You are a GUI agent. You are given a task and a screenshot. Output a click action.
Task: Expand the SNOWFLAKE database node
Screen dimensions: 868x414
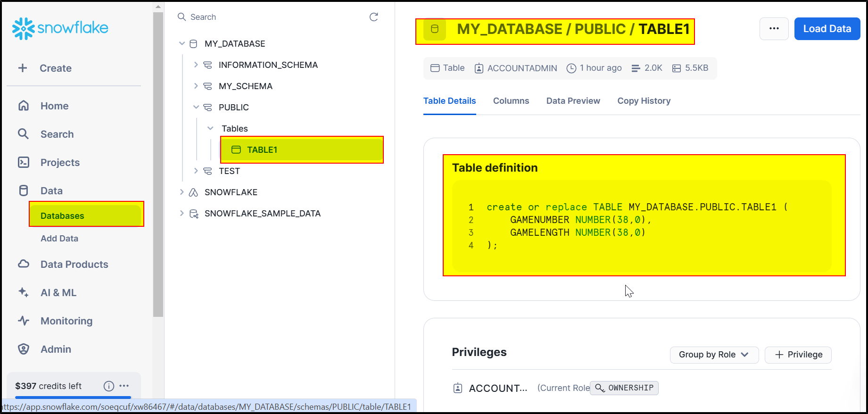click(182, 192)
